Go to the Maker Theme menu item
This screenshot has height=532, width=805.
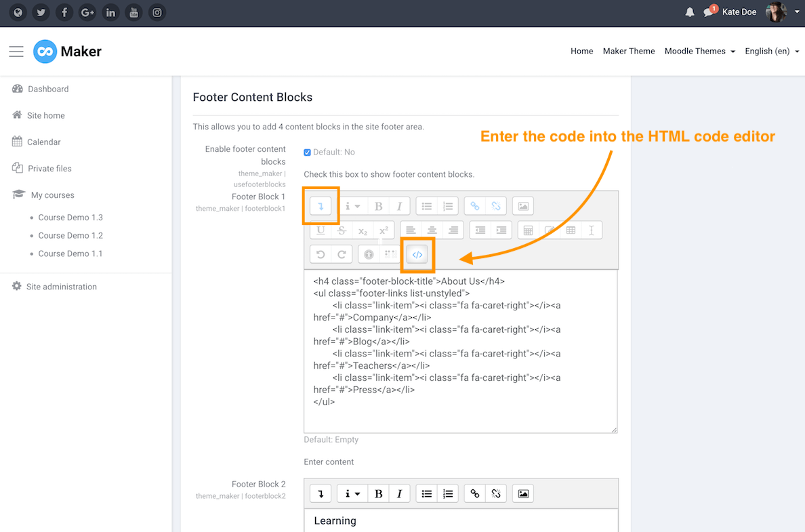pyautogui.click(x=628, y=51)
